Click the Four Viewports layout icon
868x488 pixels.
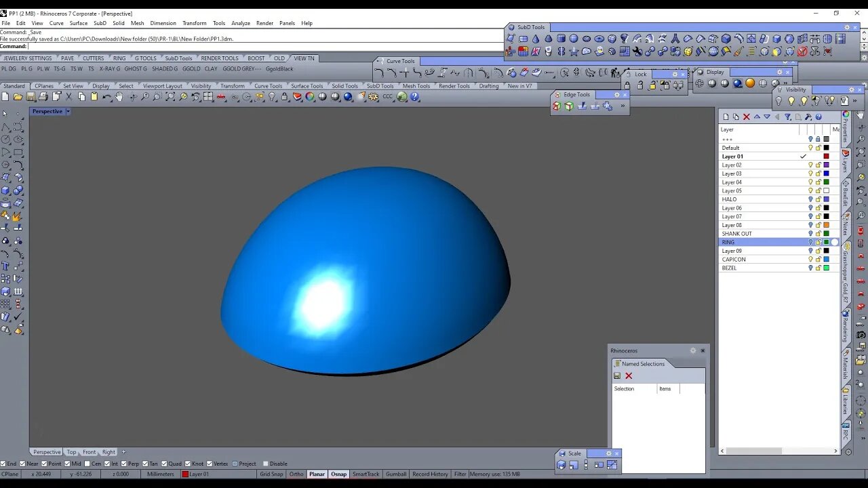click(x=208, y=97)
